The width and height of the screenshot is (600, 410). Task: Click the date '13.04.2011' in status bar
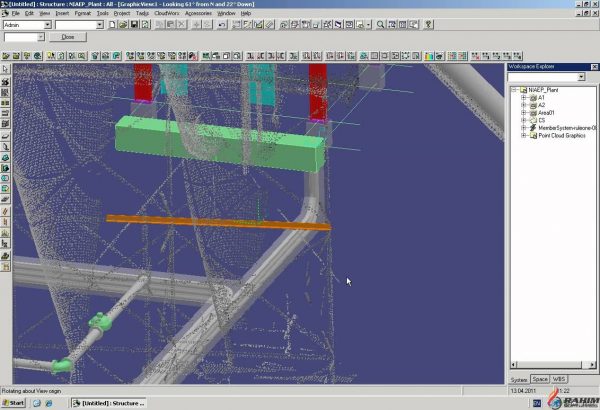pyautogui.click(x=523, y=391)
